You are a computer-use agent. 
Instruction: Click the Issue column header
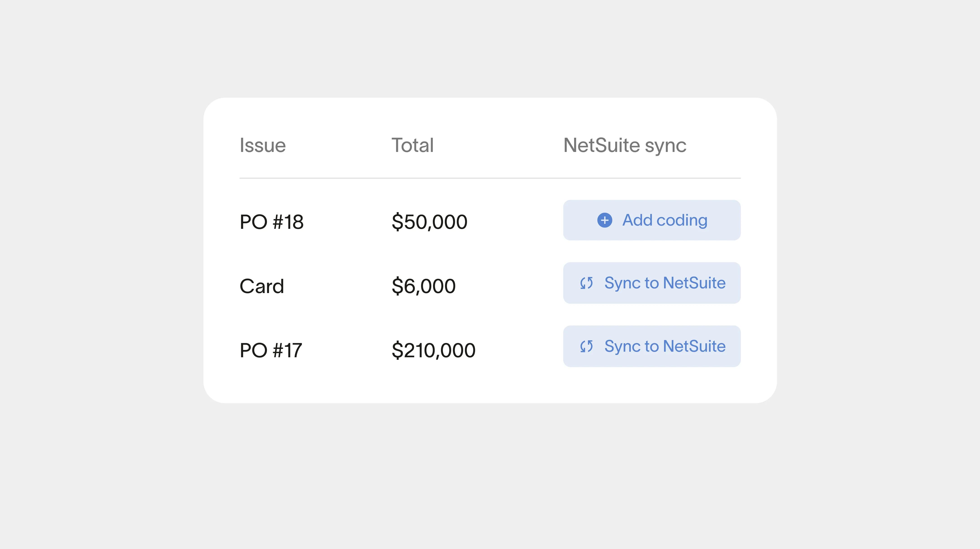pos(262,145)
